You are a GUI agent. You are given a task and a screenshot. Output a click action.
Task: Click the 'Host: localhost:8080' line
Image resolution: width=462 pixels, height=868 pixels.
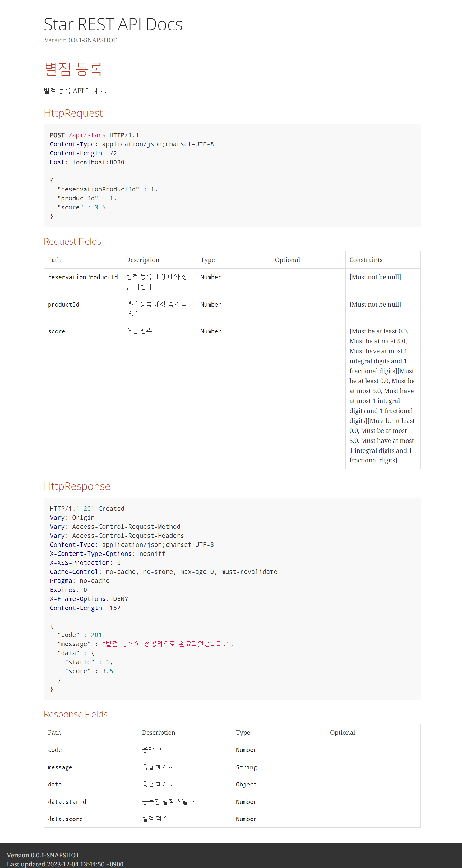87,162
